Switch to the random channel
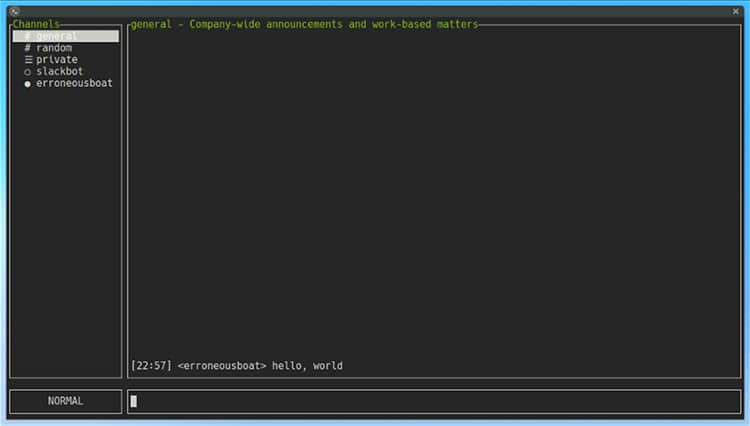This screenshot has width=750, height=426. click(54, 48)
